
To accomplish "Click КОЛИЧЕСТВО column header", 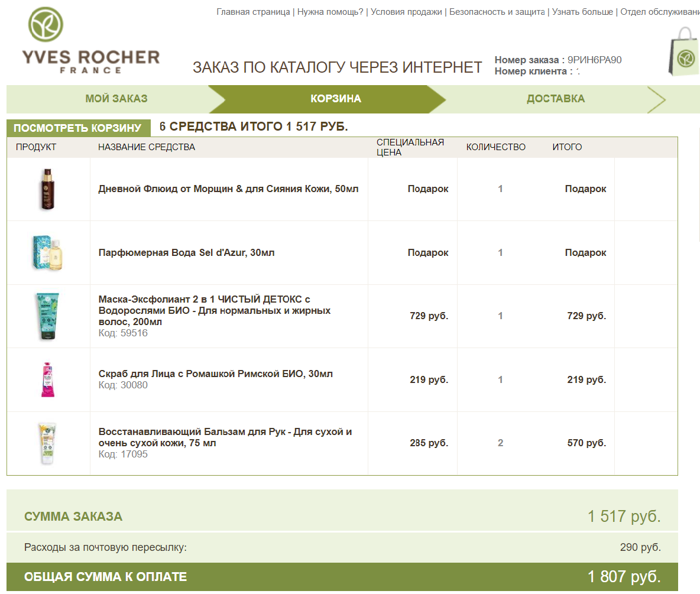I will pyautogui.click(x=495, y=147).
